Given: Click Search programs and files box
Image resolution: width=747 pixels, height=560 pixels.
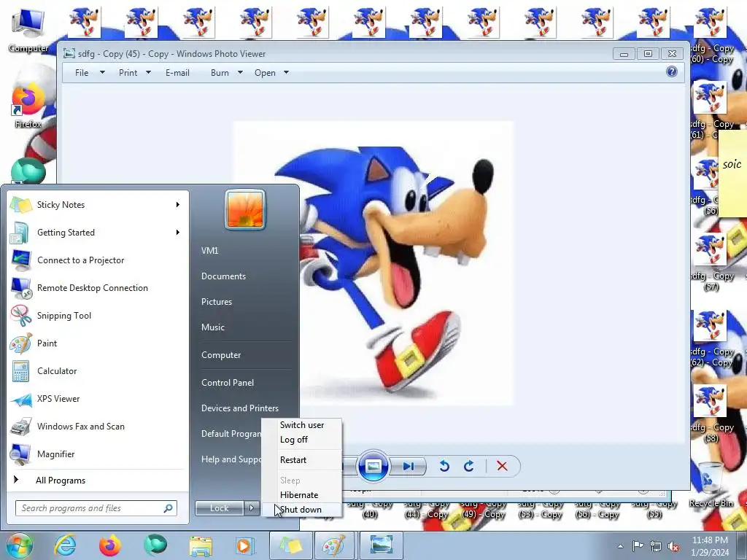Looking at the screenshot, I should coord(96,508).
